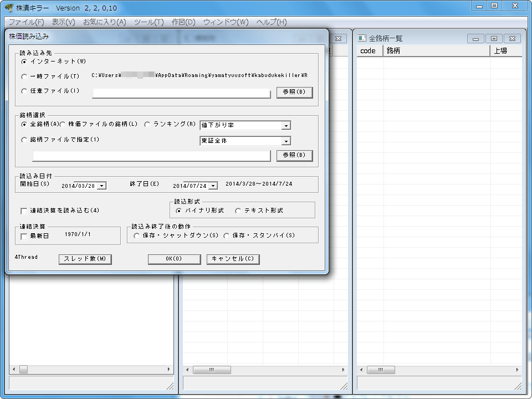
Task: Click the スレッド数(M) button
Action: [85, 259]
